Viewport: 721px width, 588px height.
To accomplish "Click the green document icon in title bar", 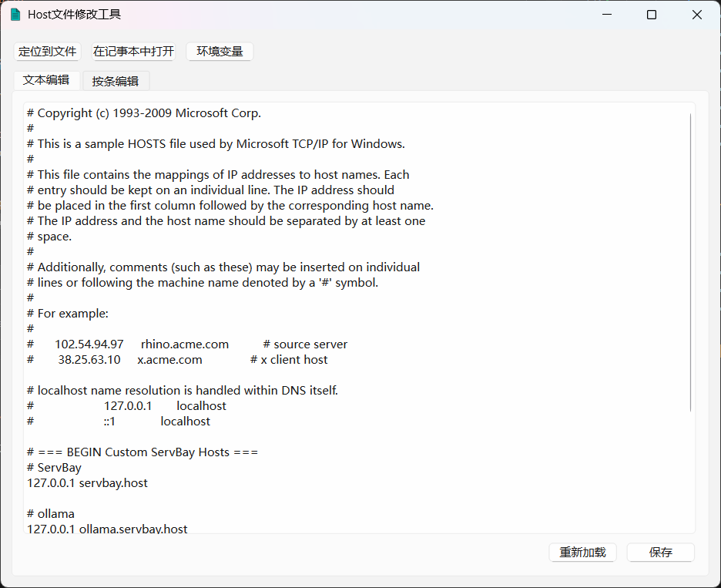I will click(x=17, y=14).
